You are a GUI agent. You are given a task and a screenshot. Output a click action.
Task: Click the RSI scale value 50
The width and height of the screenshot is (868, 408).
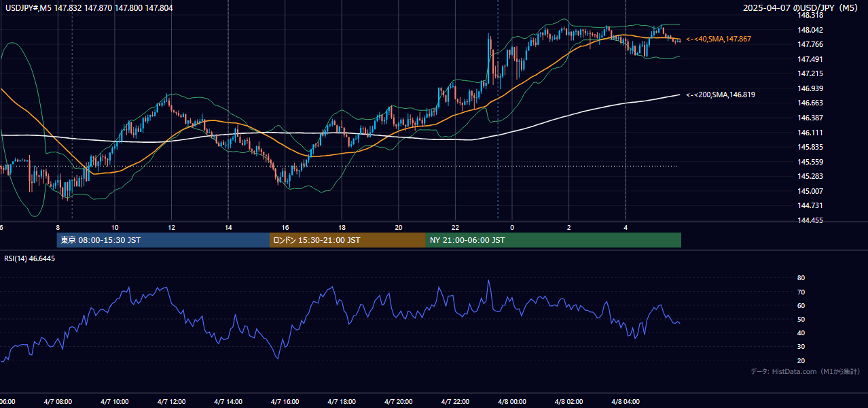pos(801,319)
